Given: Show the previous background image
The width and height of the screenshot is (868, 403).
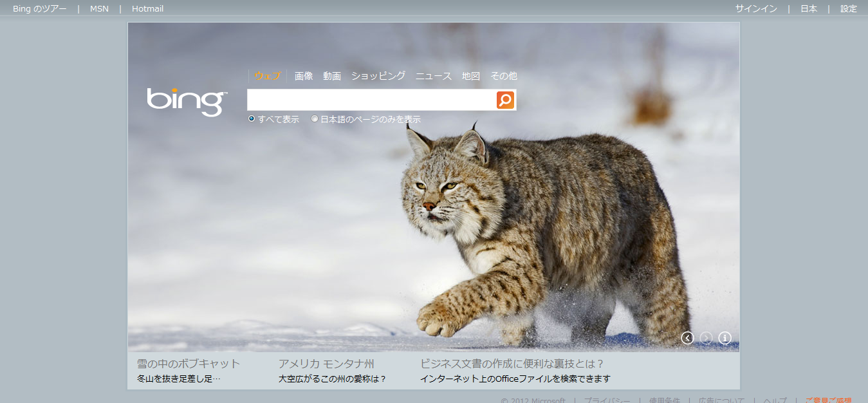Looking at the screenshot, I should click(x=687, y=338).
